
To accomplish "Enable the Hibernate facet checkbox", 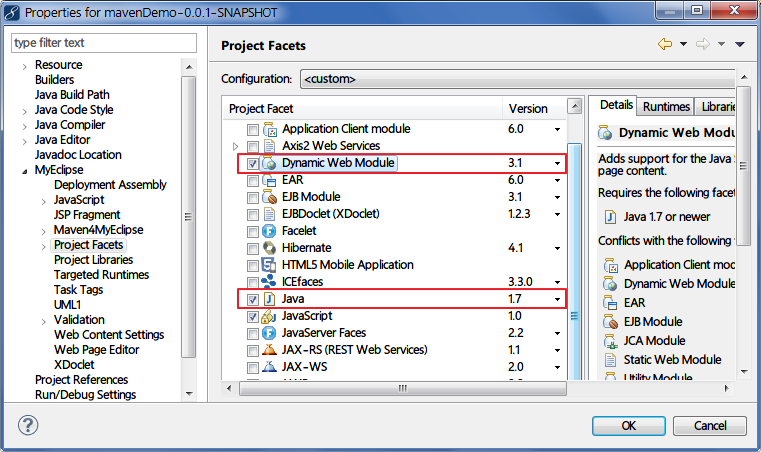I will pyautogui.click(x=252, y=248).
